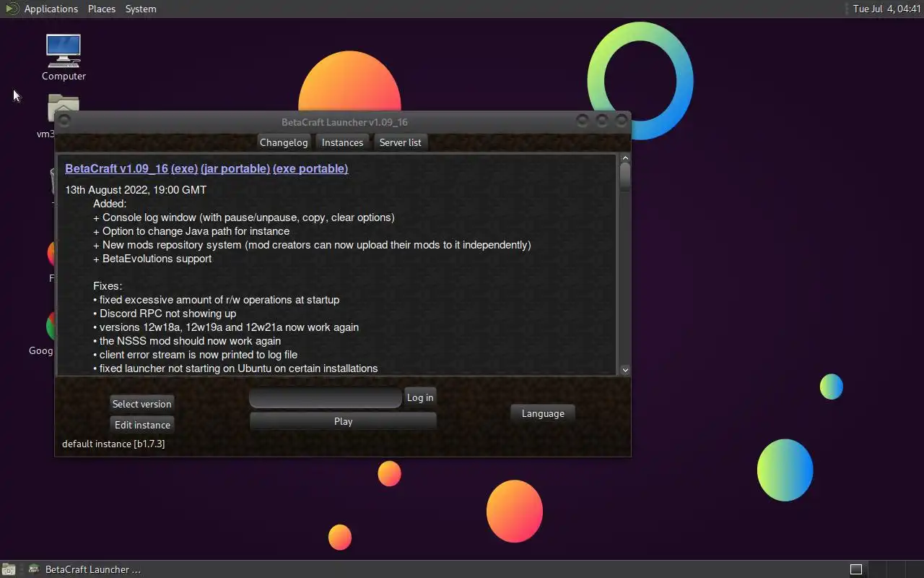The height and width of the screenshot is (578, 924).
Task: Click the changelog scrollbar up arrow
Action: tap(625, 158)
